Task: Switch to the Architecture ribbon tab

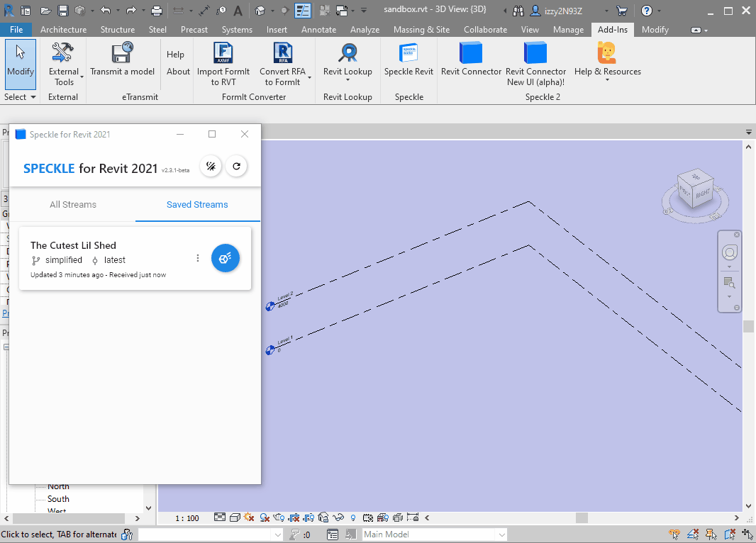Action: (x=64, y=29)
